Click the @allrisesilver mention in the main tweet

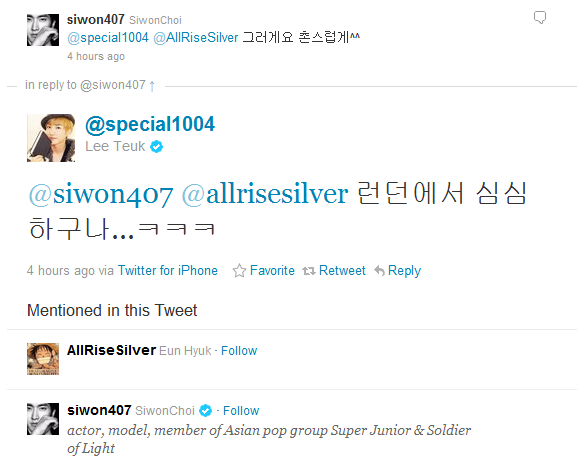265,194
